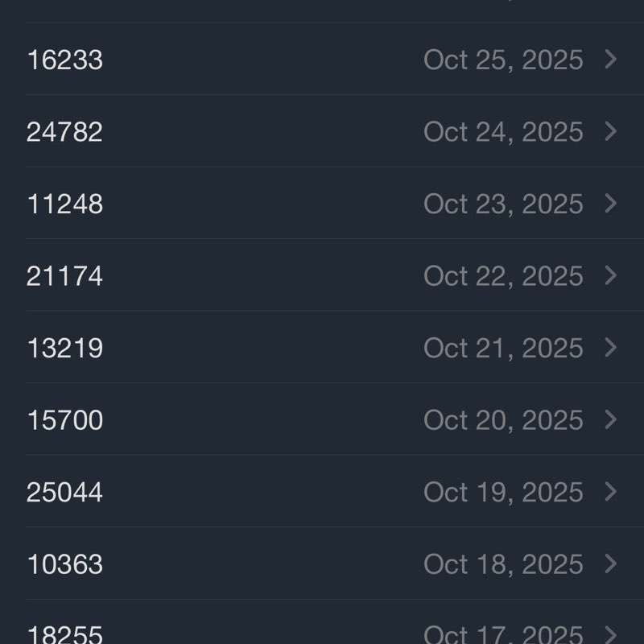The image size is (644, 644).
Task: Open the Oct 19, 2025 date label
Action: (x=503, y=493)
